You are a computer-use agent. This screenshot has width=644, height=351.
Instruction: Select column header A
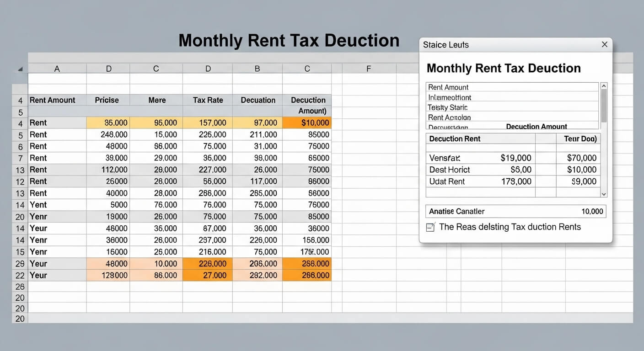pos(57,69)
